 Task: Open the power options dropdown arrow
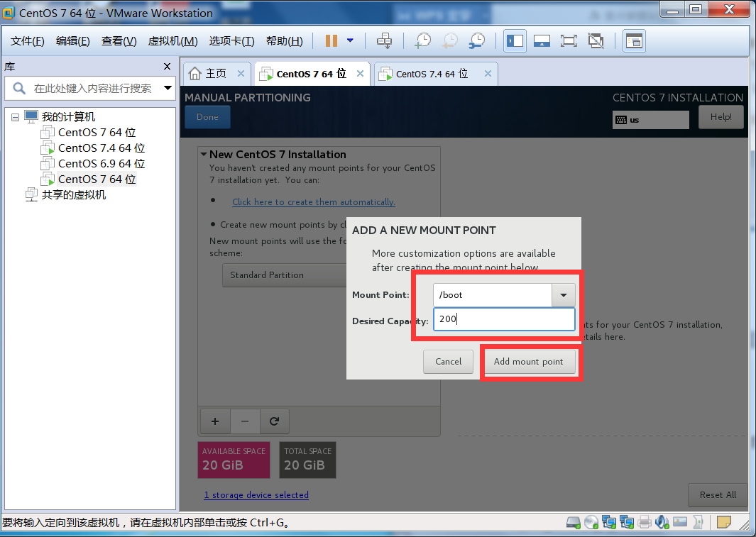point(351,41)
